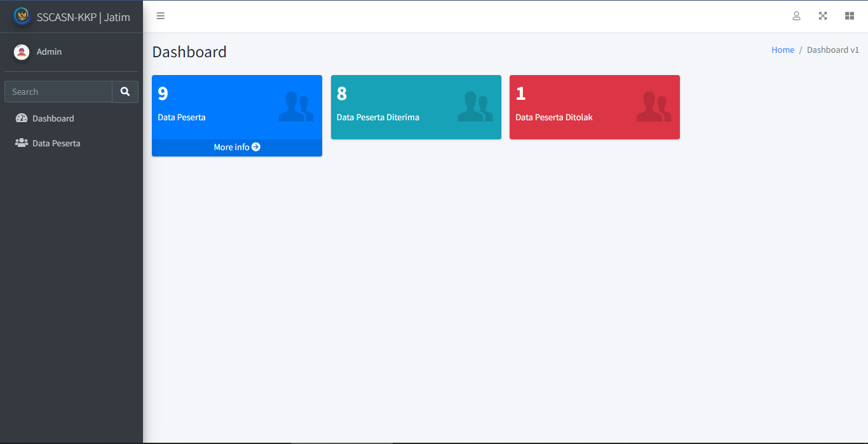Click inside the Search input field
The height and width of the screenshot is (444, 868).
click(x=57, y=92)
